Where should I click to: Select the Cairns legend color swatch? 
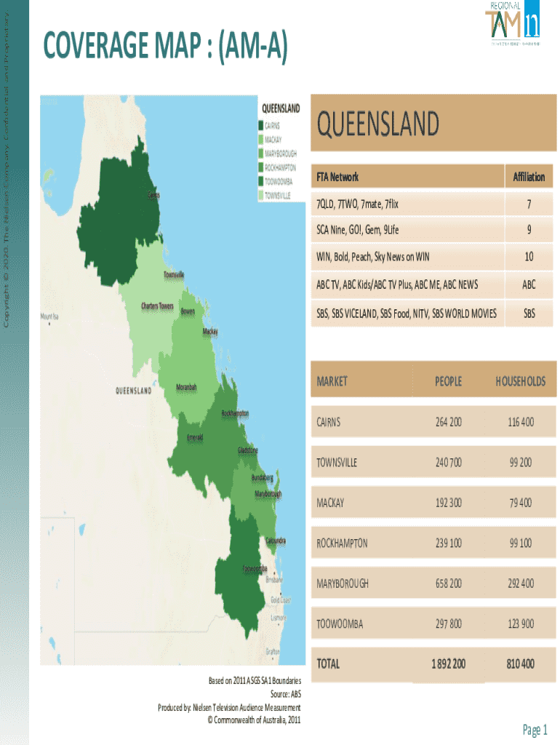(x=259, y=125)
